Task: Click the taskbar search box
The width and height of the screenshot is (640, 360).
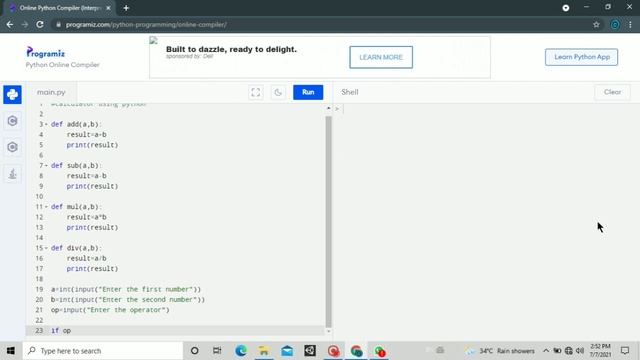Action: click(103, 351)
